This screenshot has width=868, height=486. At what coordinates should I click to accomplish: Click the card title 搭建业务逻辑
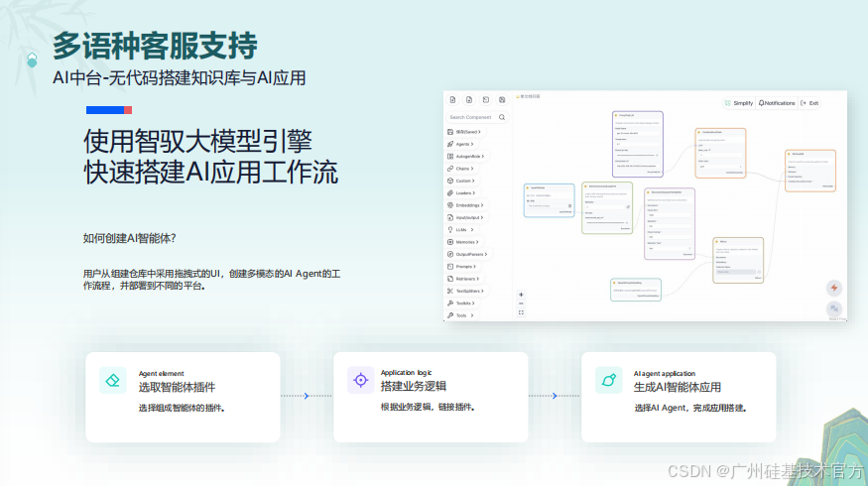(x=413, y=386)
